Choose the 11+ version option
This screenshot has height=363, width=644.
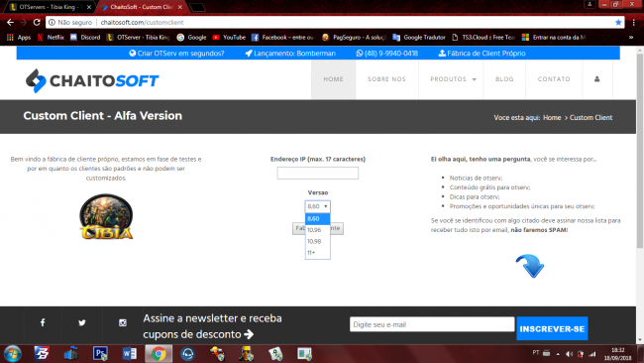317,253
